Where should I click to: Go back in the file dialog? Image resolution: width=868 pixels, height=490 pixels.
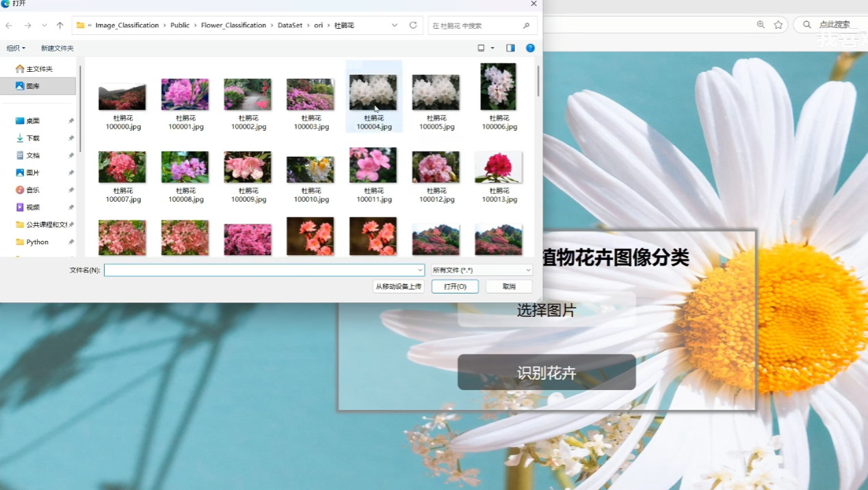(9, 25)
